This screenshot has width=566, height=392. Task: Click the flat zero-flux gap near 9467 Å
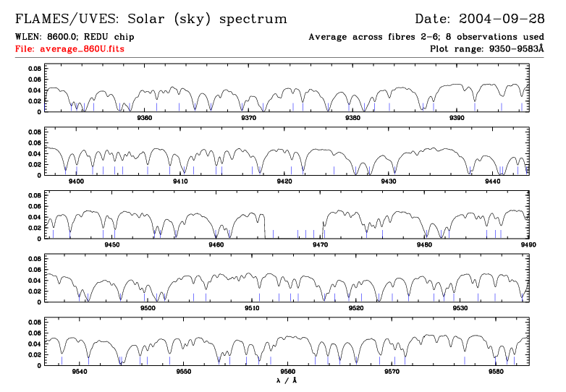coord(294,238)
